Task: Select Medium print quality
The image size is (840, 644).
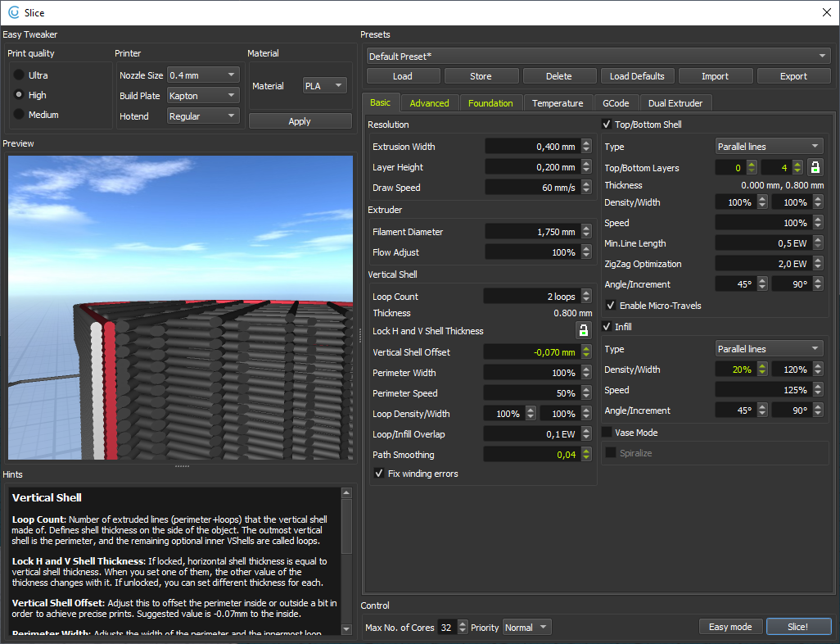Action: (19, 114)
